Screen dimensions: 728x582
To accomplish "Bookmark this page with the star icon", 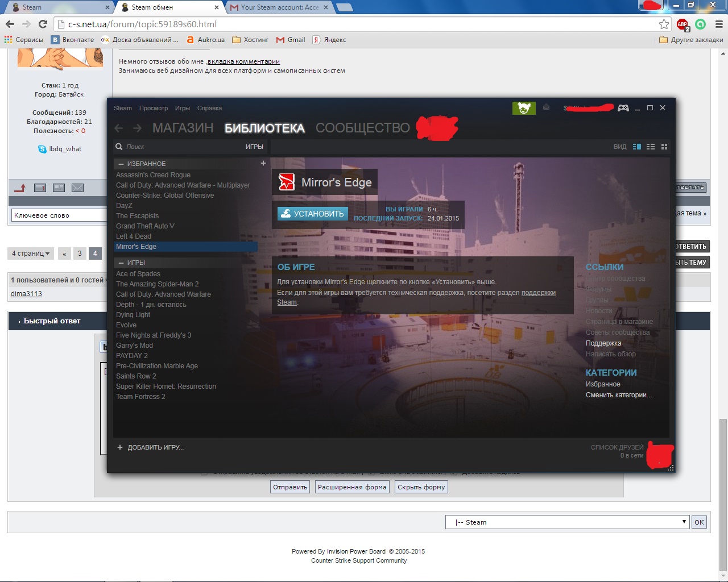I will point(664,24).
